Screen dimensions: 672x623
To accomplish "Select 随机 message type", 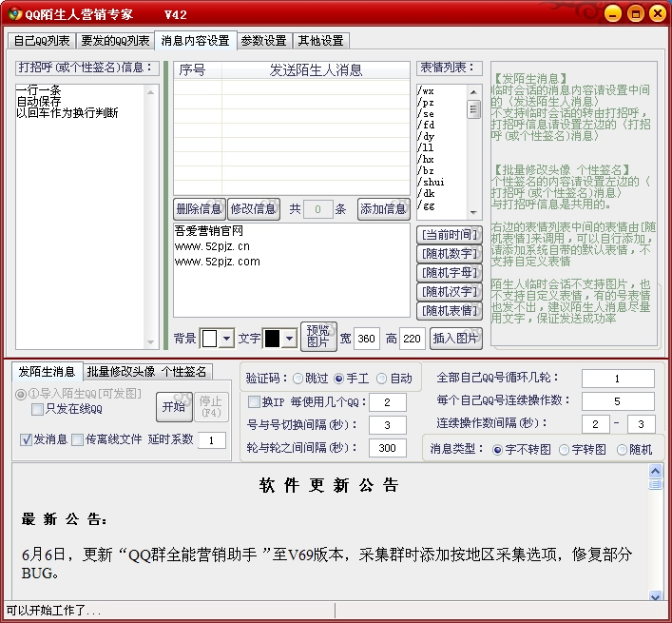I will point(622,450).
